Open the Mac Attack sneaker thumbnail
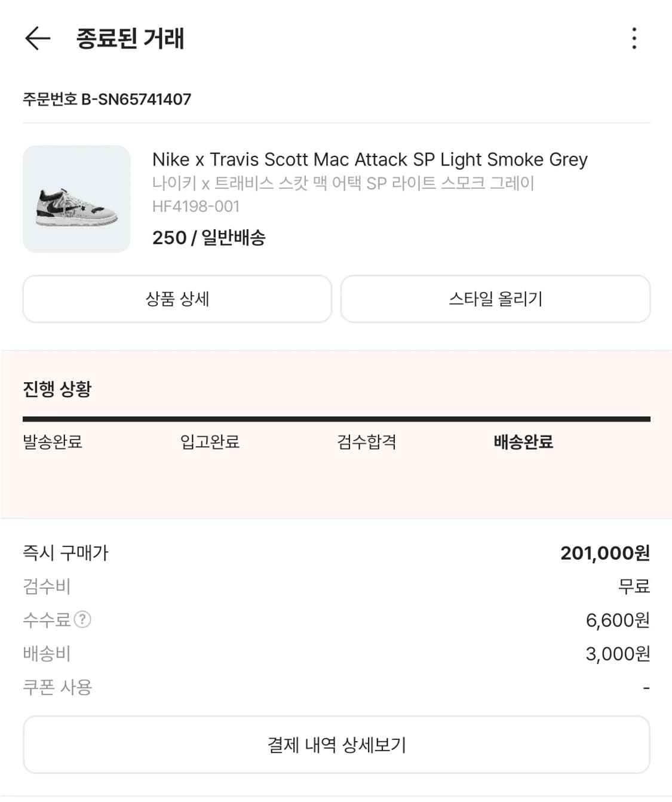The width and height of the screenshot is (672, 802). coord(76,199)
